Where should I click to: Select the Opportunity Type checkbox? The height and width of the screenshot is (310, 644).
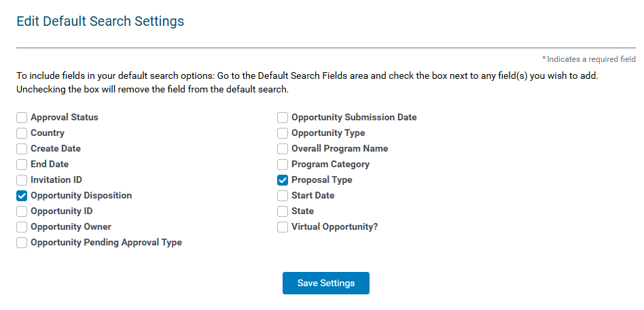click(x=283, y=133)
